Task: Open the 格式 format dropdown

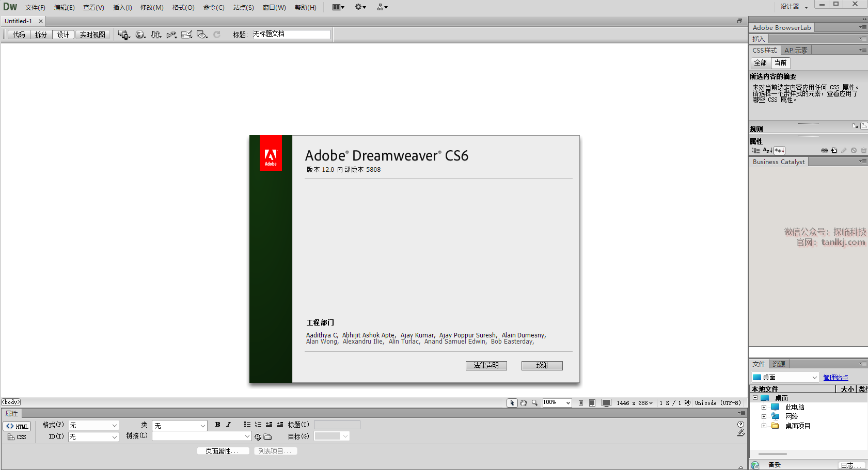Action: click(x=93, y=426)
